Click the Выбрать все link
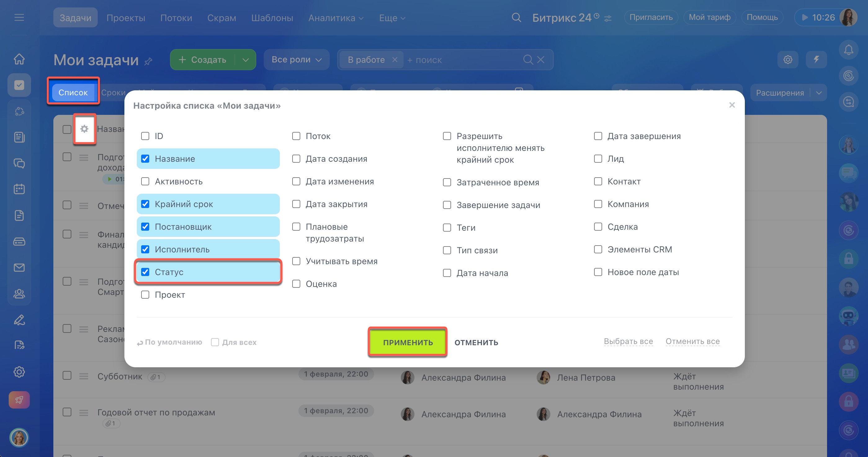Screen dimensions: 868x457 (x=628, y=341)
